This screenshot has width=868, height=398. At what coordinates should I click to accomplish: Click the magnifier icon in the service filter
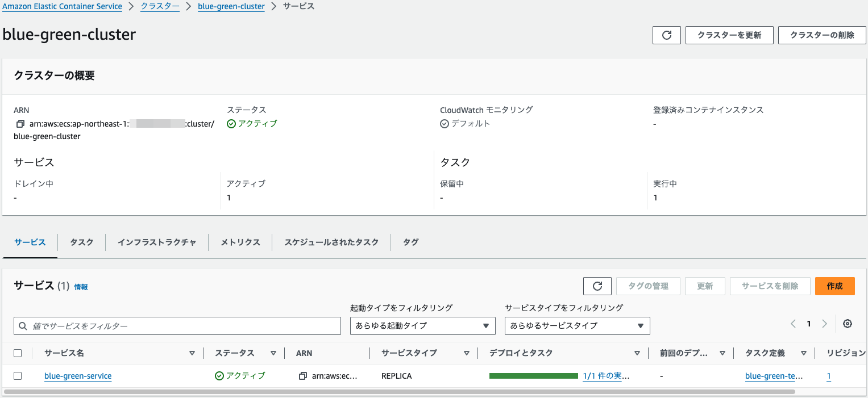23,325
